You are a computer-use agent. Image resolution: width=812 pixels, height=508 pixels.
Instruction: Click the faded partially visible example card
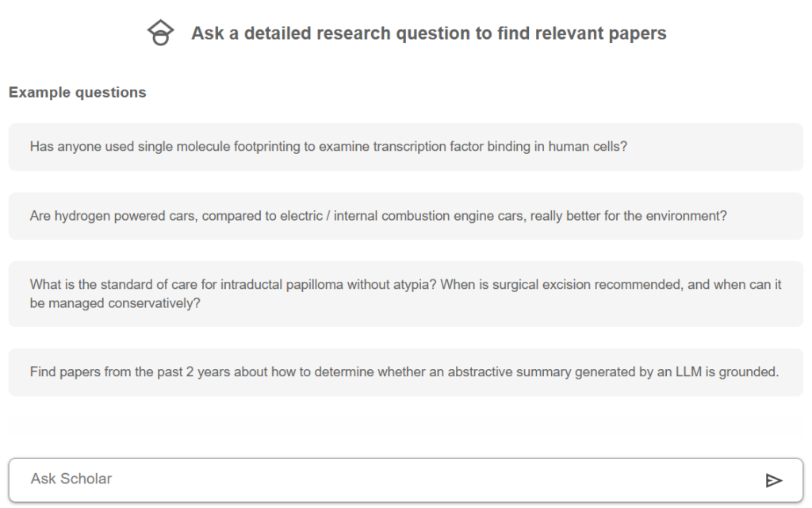click(405, 428)
